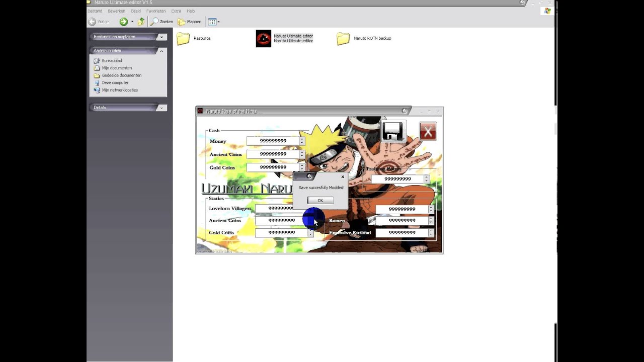Click the Cash Gold Coins spinner arrows
This screenshot has height=362, width=644.
coord(302,167)
